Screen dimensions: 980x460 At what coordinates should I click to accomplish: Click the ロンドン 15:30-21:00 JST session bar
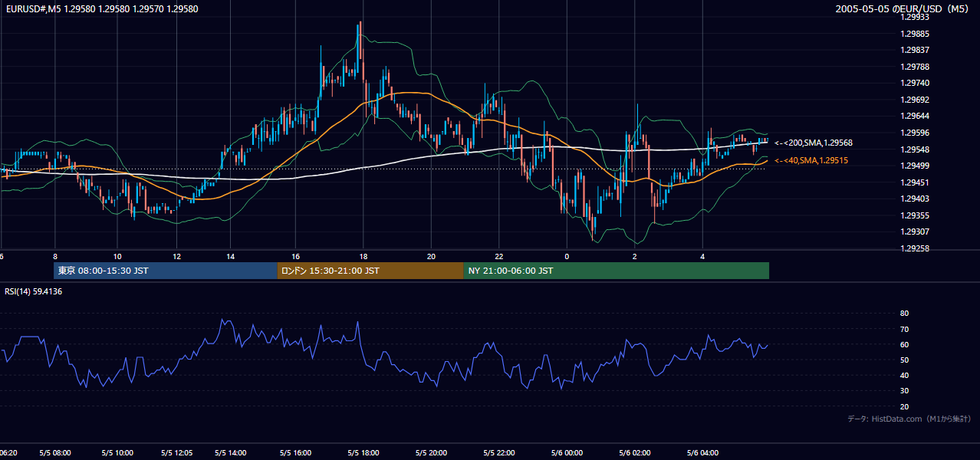coord(370,271)
